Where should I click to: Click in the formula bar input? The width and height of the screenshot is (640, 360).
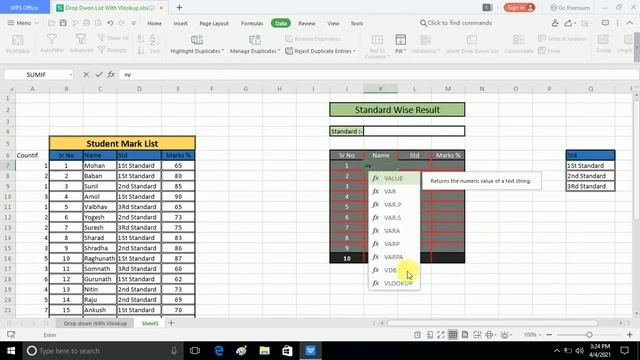(380, 75)
